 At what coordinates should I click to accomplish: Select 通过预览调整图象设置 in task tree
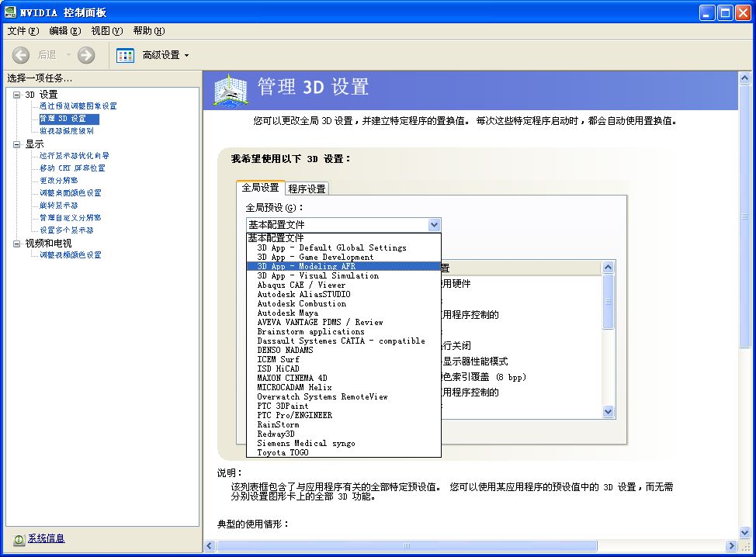tap(78, 106)
